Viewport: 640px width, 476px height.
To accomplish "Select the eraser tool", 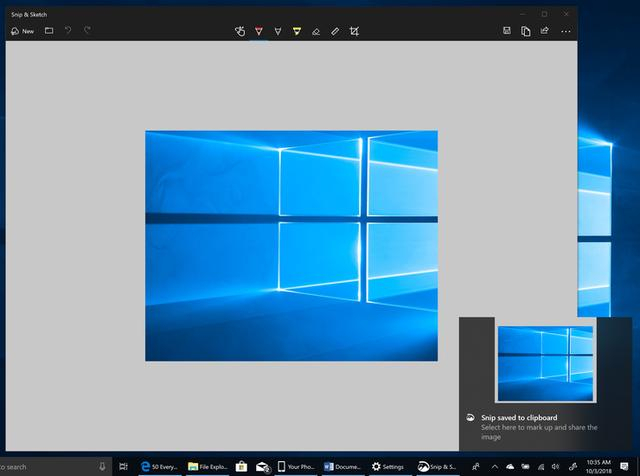I will click(x=316, y=31).
